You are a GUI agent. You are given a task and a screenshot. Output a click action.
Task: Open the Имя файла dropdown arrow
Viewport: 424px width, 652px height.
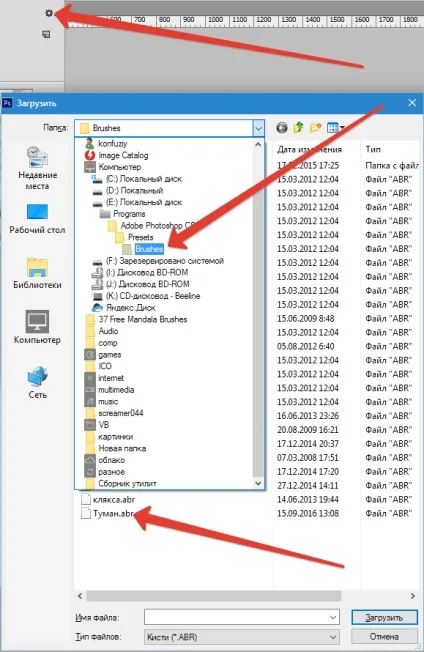click(x=333, y=617)
